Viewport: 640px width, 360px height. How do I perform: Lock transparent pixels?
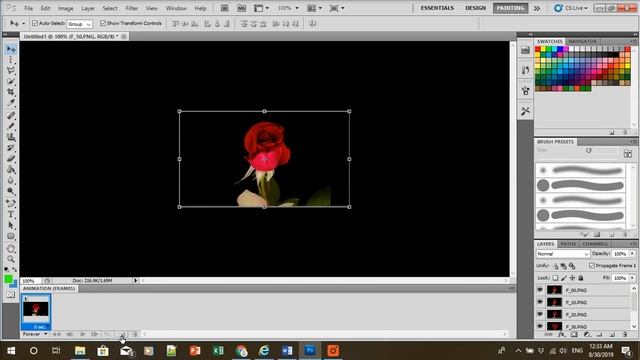[555, 278]
